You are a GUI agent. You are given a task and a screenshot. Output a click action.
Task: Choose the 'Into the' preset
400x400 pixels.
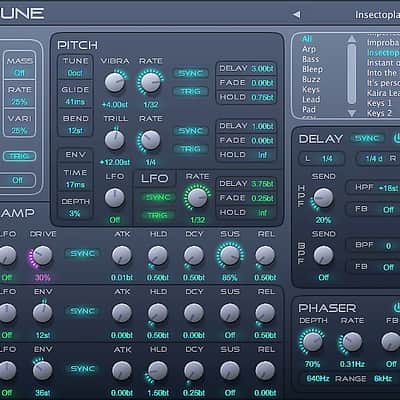pyautogui.click(x=382, y=73)
